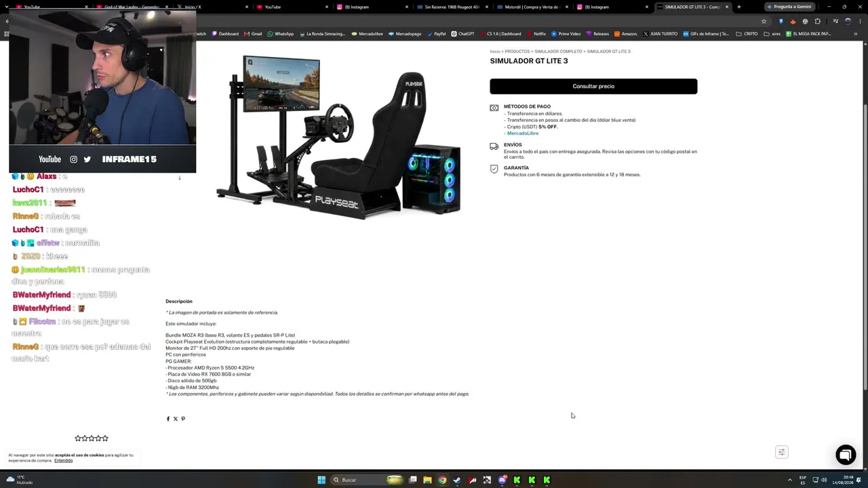The width and height of the screenshot is (868, 488).
Task: Open Amazon bookmark
Action: click(x=625, y=34)
